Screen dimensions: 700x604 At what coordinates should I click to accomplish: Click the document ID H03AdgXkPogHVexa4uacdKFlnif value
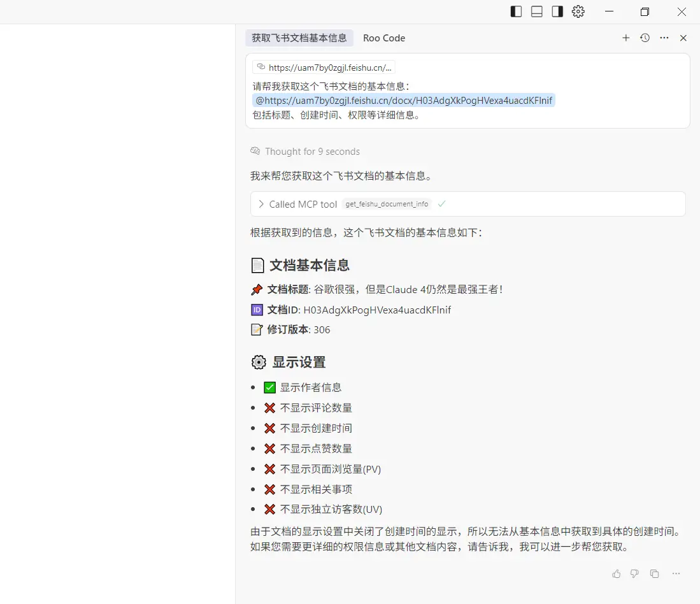[377, 310]
